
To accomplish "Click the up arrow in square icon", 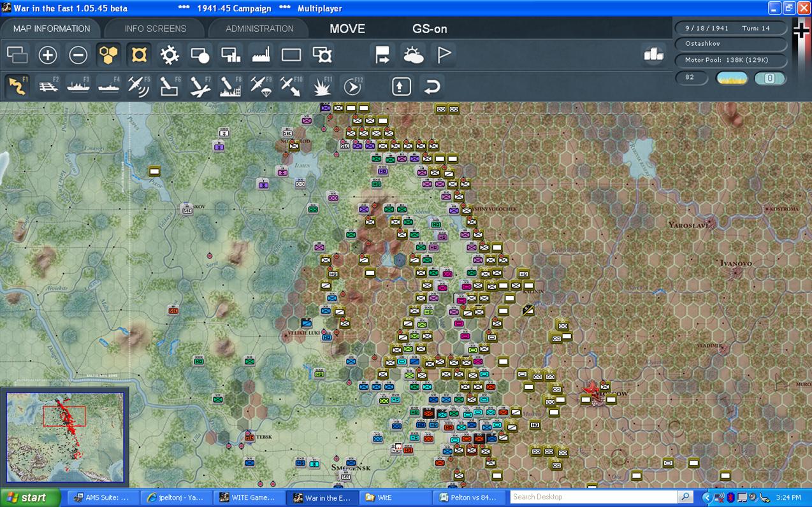I will [x=401, y=86].
